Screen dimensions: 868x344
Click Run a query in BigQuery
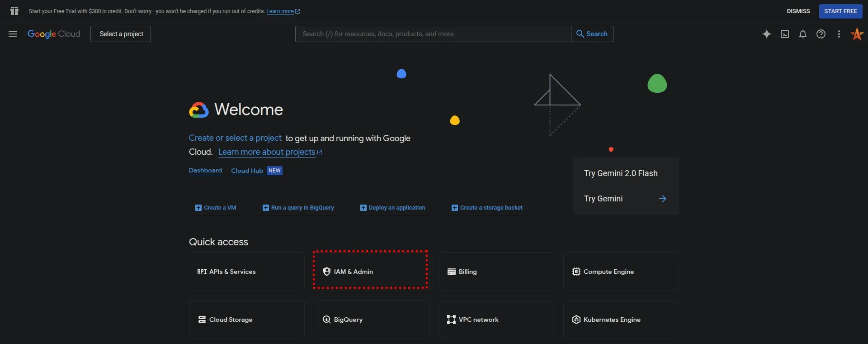coord(298,208)
